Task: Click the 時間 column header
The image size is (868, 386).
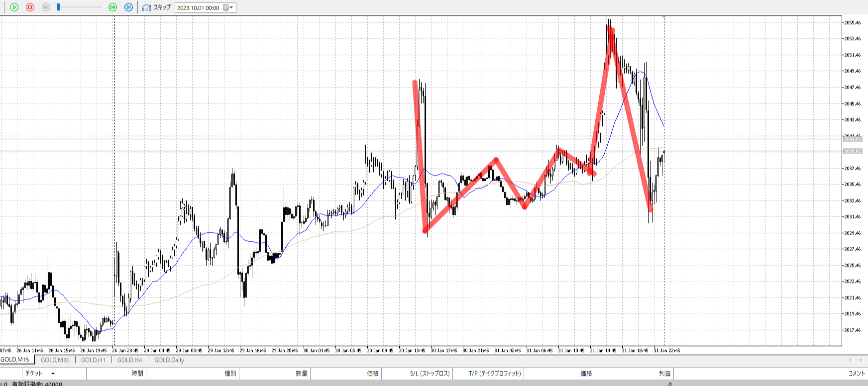Action: (137, 374)
